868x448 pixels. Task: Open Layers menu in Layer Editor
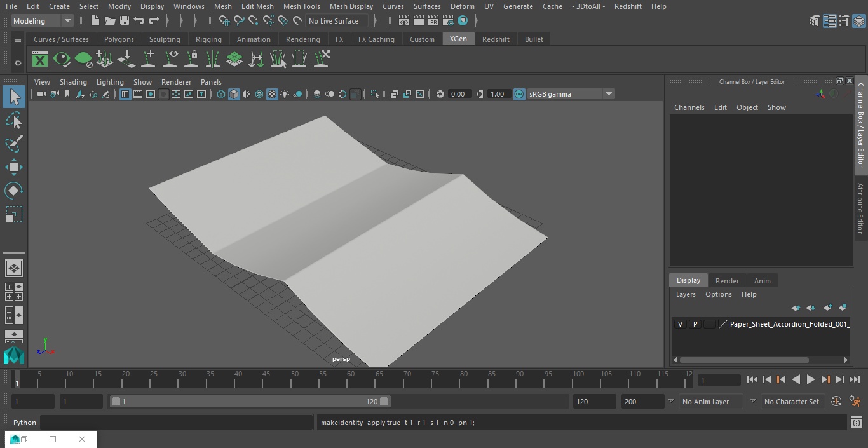click(686, 294)
